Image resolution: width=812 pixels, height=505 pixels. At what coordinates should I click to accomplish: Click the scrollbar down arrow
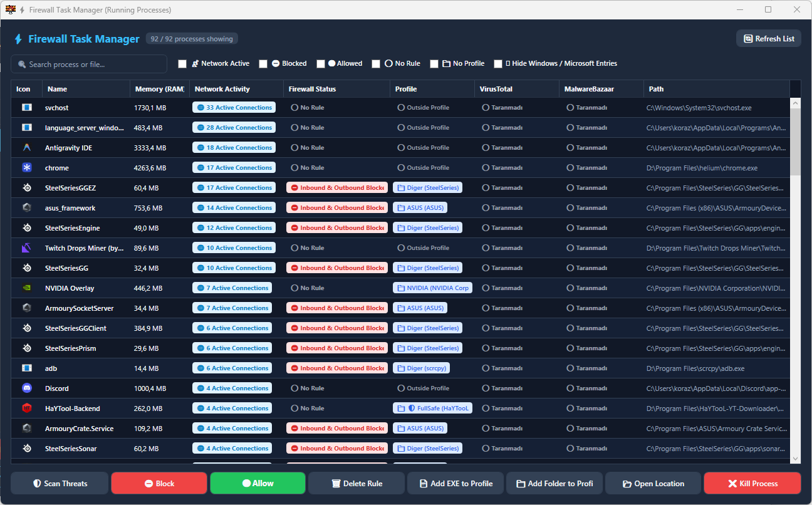pos(796,459)
